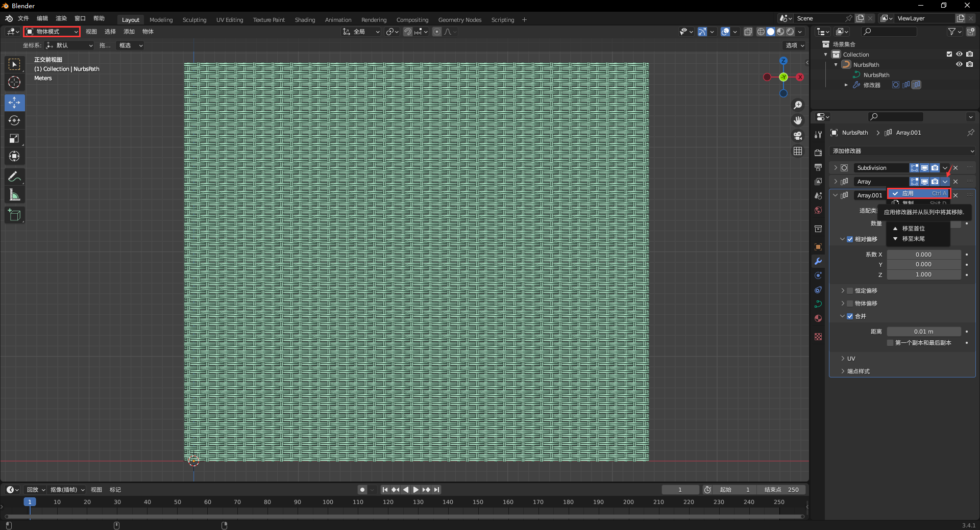Expand the Array modifier panel

(836, 182)
